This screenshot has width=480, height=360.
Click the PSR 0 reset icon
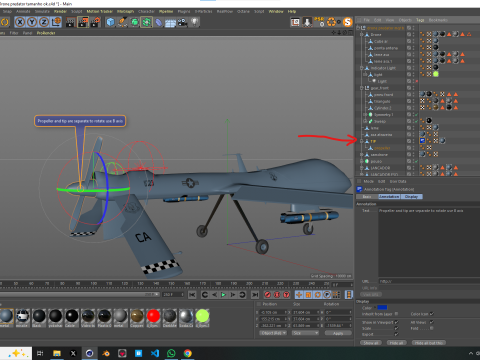320,22
